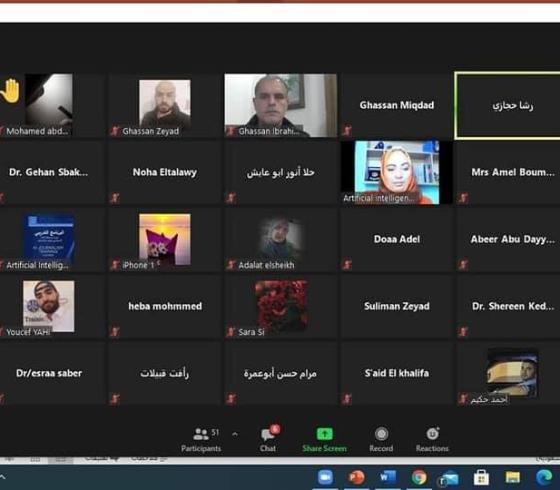Open the Participants panel
This screenshot has height=490, width=560.
pyautogui.click(x=201, y=440)
